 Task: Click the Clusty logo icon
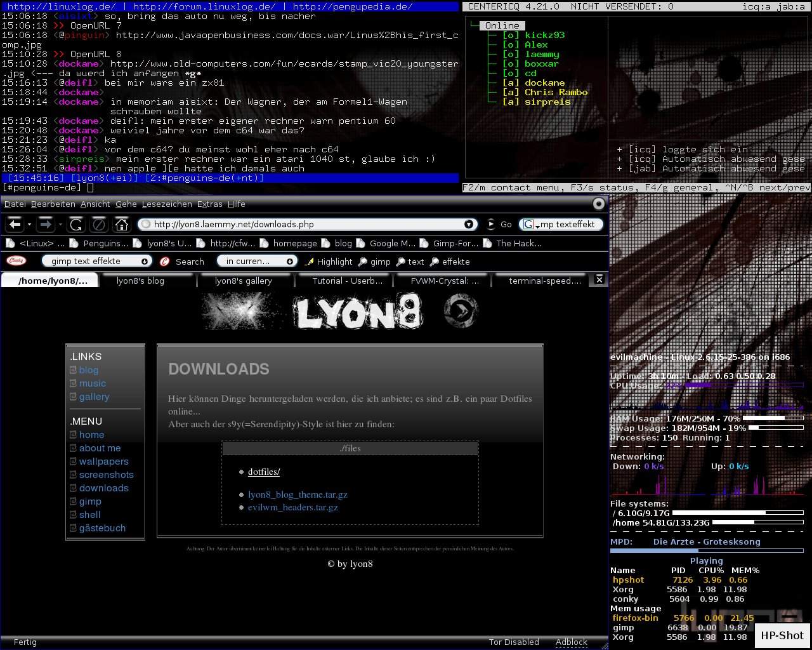(16, 261)
